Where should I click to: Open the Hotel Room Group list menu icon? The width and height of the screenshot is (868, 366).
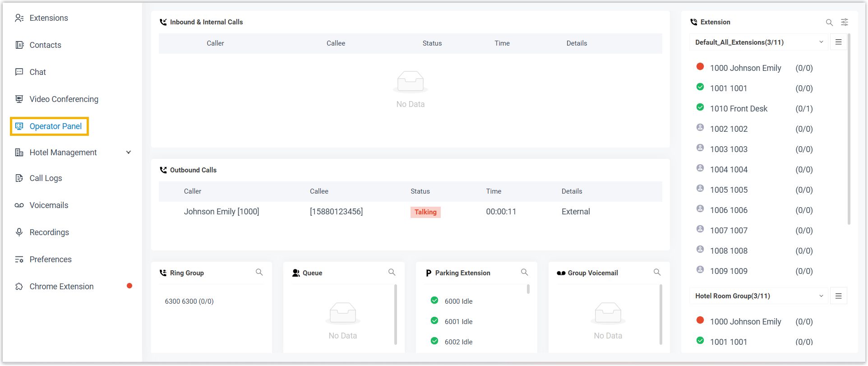coord(838,296)
